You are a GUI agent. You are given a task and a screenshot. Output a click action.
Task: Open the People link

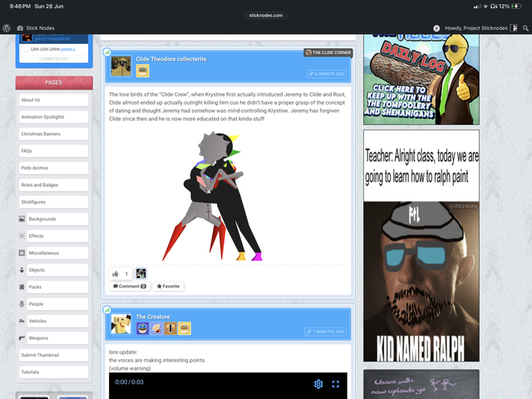tap(57, 304)
